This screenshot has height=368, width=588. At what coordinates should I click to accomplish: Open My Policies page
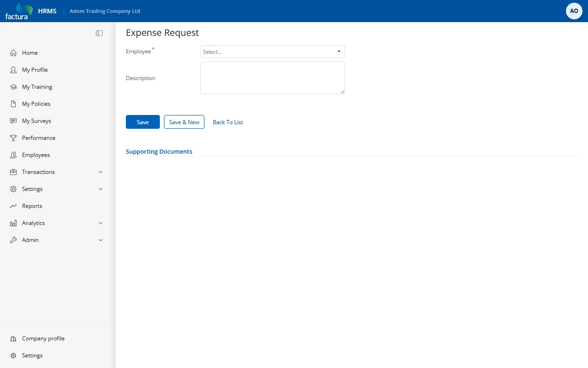(36, 104)
